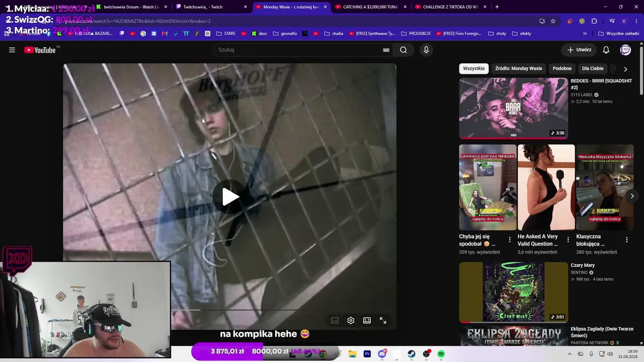Show more filter chips with right arrow

tap(625, 69)
